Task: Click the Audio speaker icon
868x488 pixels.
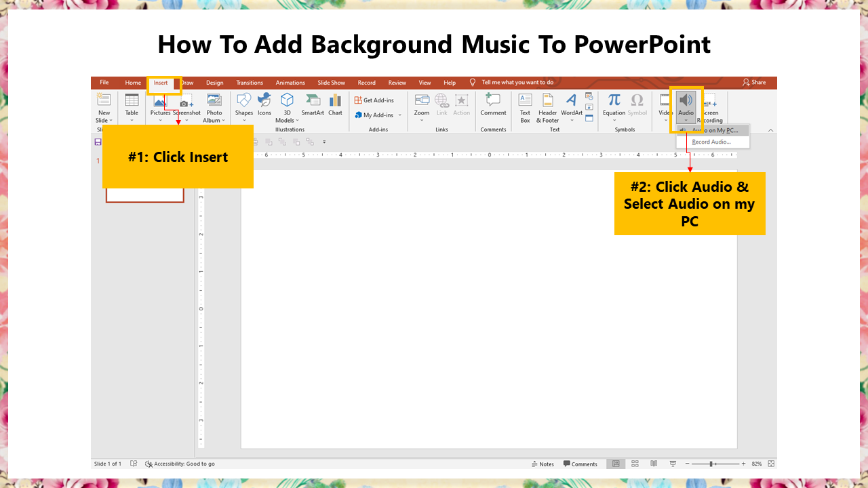Action: pyautogui.click(x=686, y=100)
